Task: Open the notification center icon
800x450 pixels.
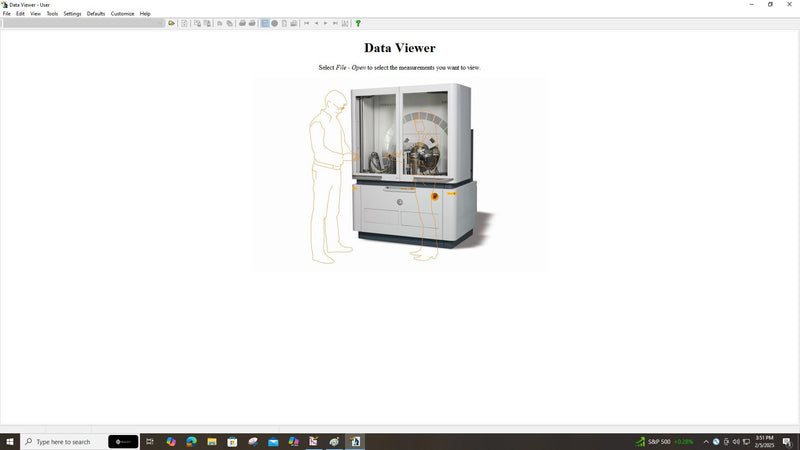Action: (x=787, y=442)
